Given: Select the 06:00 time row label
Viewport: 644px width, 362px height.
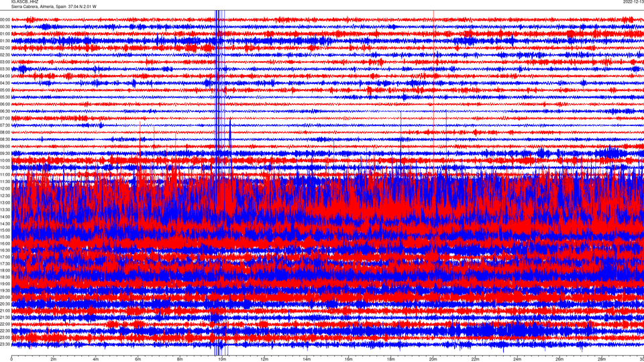Looking at the screenshot, I should (x=5, y=105).
